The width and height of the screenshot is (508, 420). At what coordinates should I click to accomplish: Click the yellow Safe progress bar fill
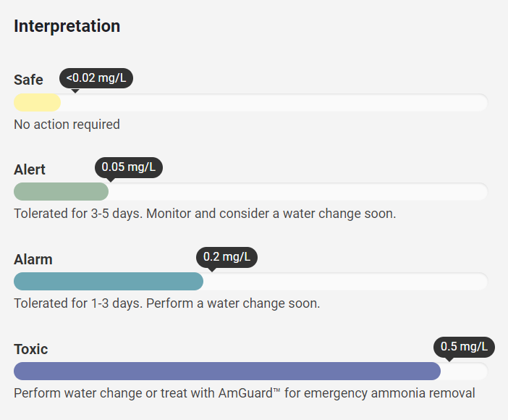[37, 103]
